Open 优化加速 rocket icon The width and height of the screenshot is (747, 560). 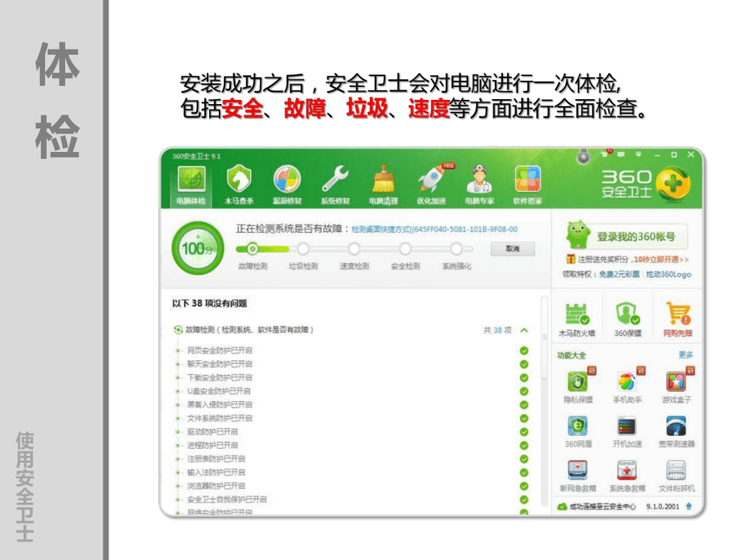click(432, 186)
